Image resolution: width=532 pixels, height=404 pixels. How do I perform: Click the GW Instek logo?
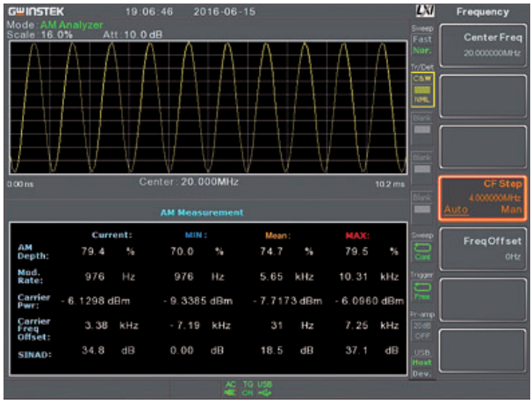tap(36, 12)
